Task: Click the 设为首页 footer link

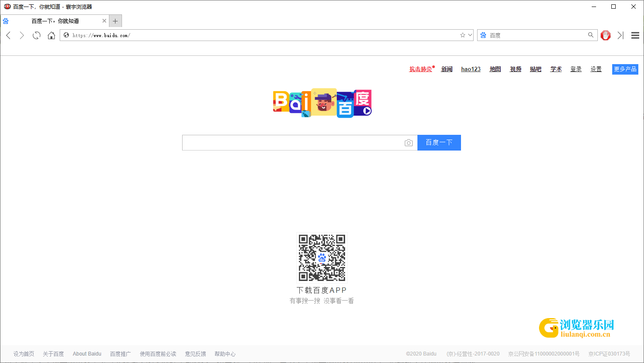Action: click(24, 354)
